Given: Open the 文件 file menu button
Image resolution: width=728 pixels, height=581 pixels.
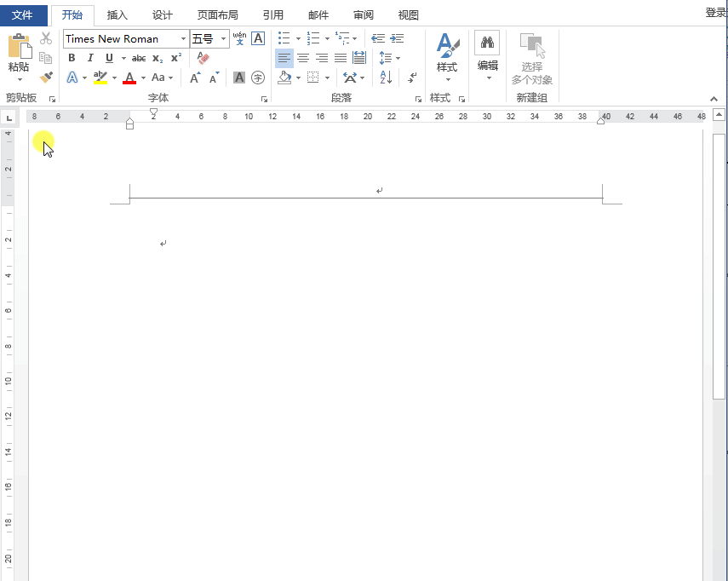Looking at the screenshot, I should [x=23, y=14].
